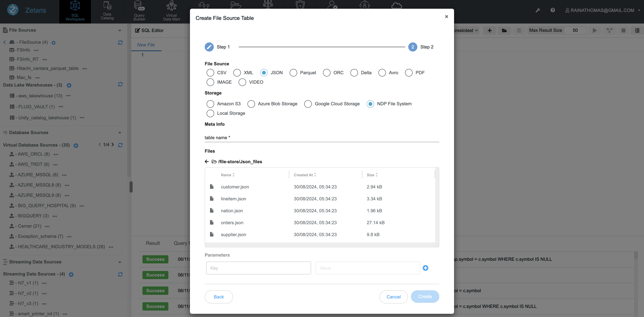Expand the Database Sources section arrow

point(120,133)
